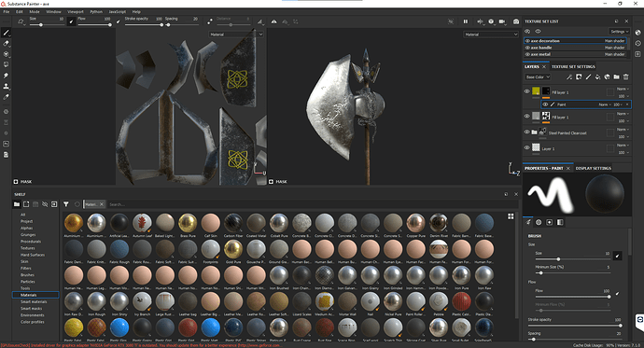Remove the Materials filter tag
Screen dimensions: 644x348
click(102, 204)
